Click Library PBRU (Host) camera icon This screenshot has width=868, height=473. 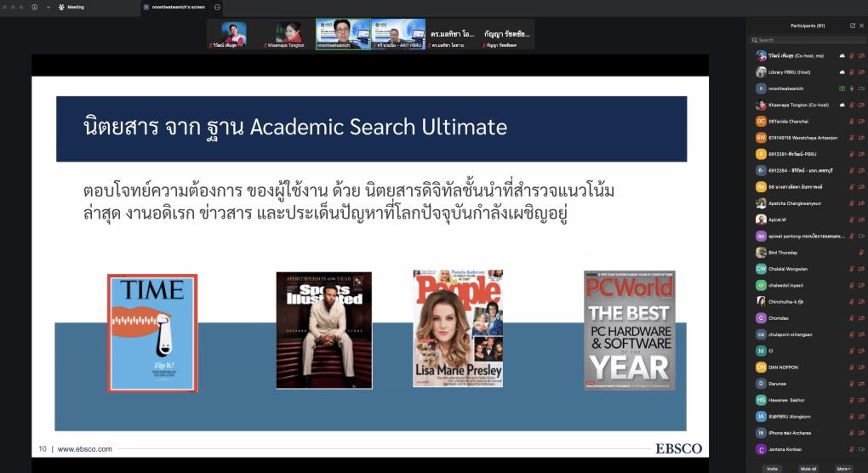point(861,72)
